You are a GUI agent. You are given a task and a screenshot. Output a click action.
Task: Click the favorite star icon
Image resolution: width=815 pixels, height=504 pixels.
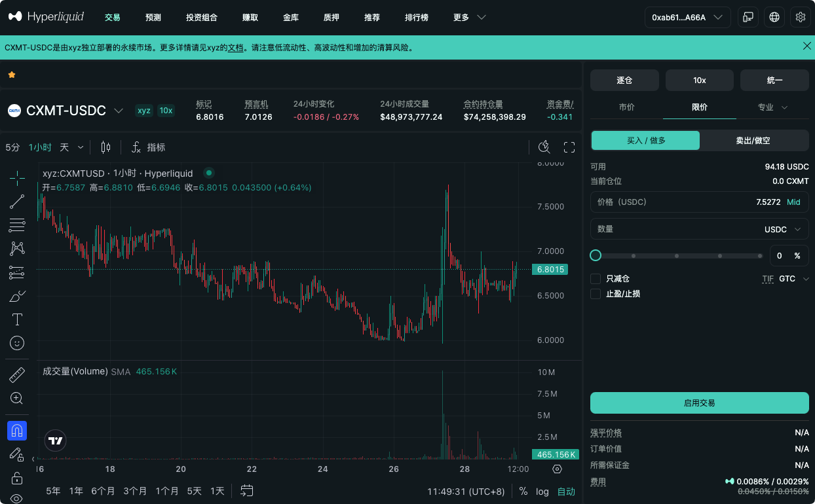pos(12,75)
